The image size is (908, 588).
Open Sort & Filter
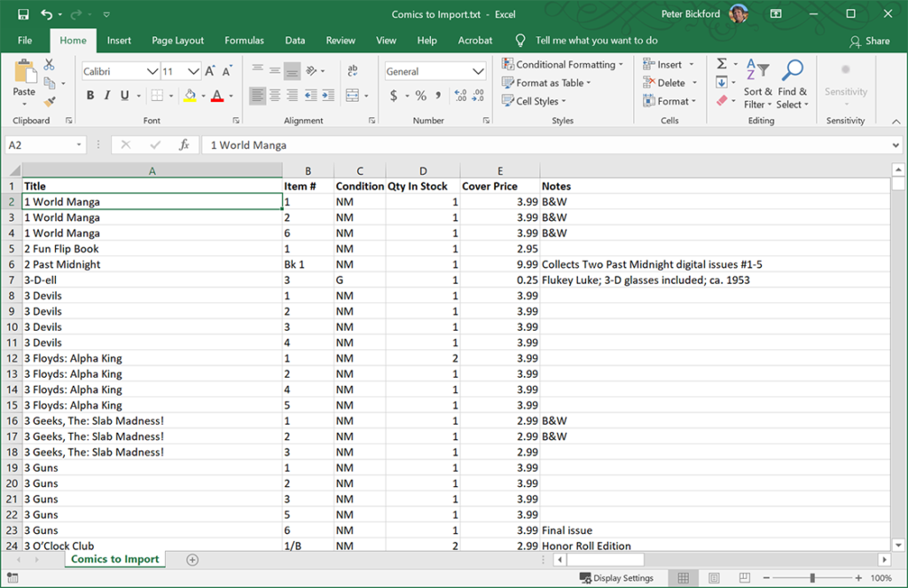click(x=758, y=84)
